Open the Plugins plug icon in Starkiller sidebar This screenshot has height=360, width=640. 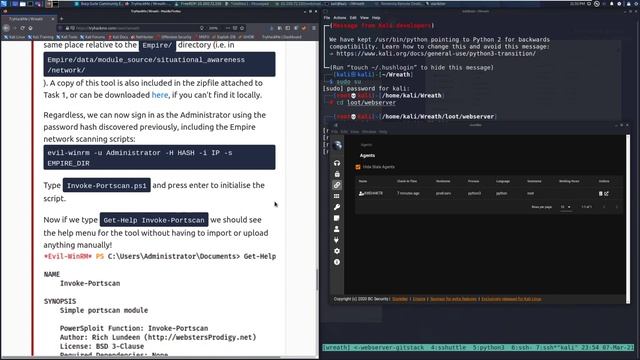(x=337, y=240)
